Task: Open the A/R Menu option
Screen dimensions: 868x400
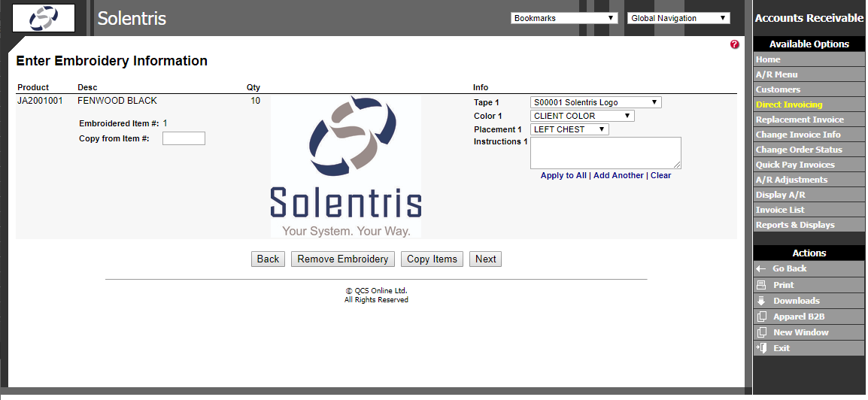Action: pos(809,74)
